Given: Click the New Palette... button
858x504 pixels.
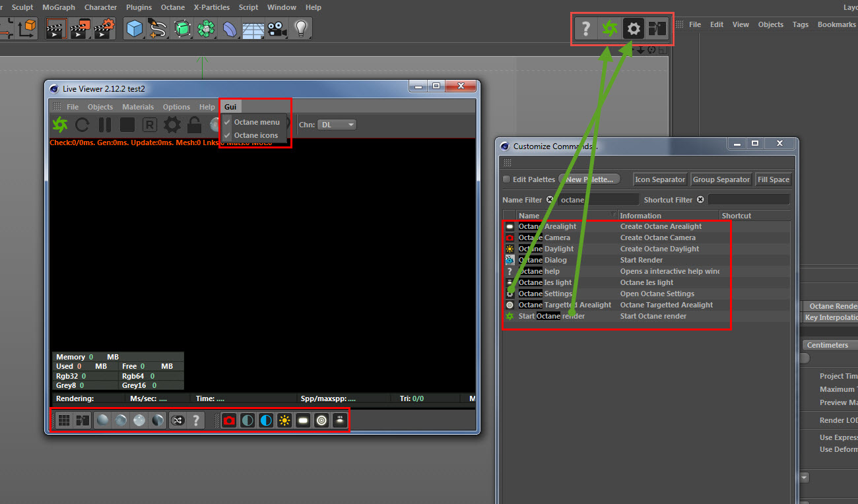Looking at the screenshot, I should tap(589, 179).
